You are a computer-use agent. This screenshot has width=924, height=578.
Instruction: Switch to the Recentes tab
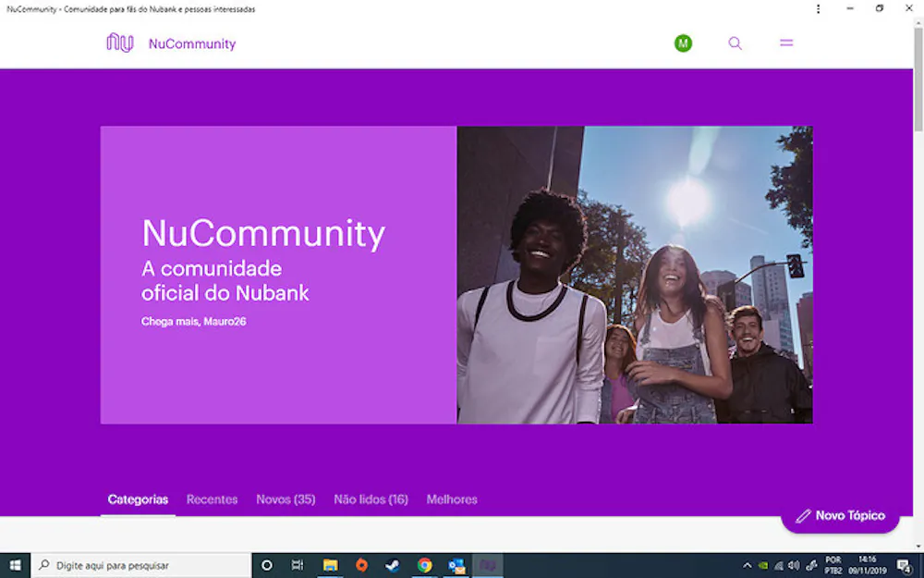[213, 499]
